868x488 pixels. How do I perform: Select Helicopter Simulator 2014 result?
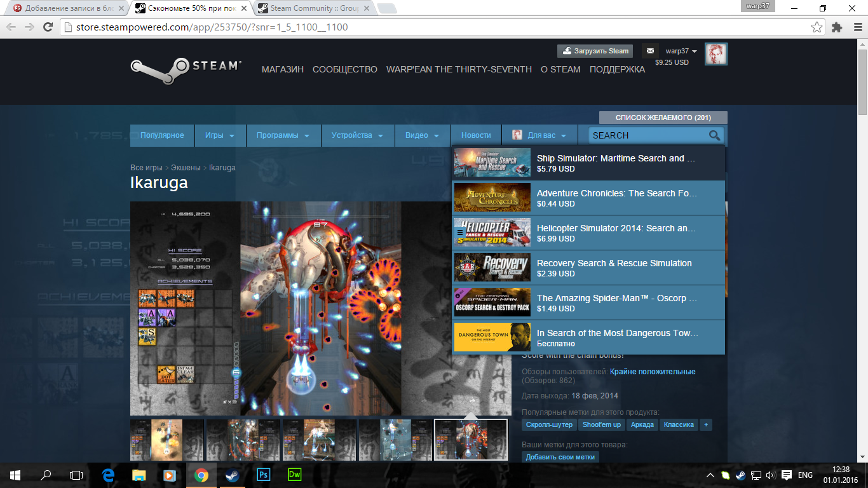coord(588,233)
